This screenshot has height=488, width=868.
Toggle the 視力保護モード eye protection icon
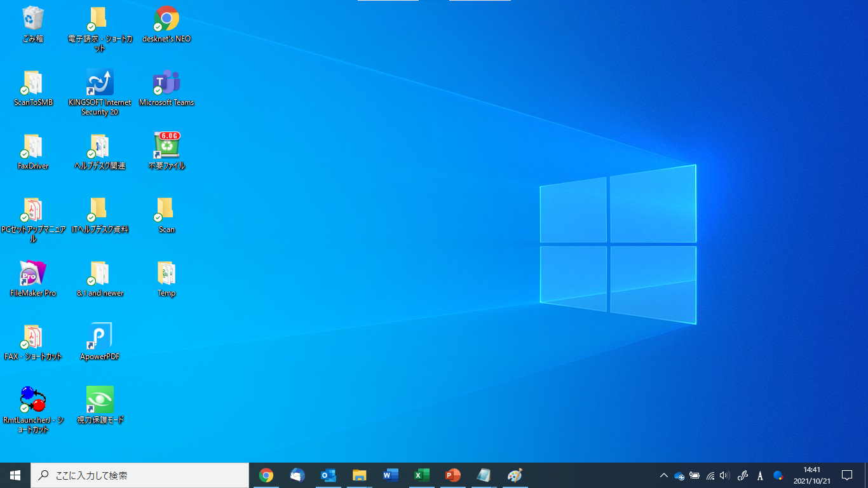pyautogui.click(x=100, y=400)
